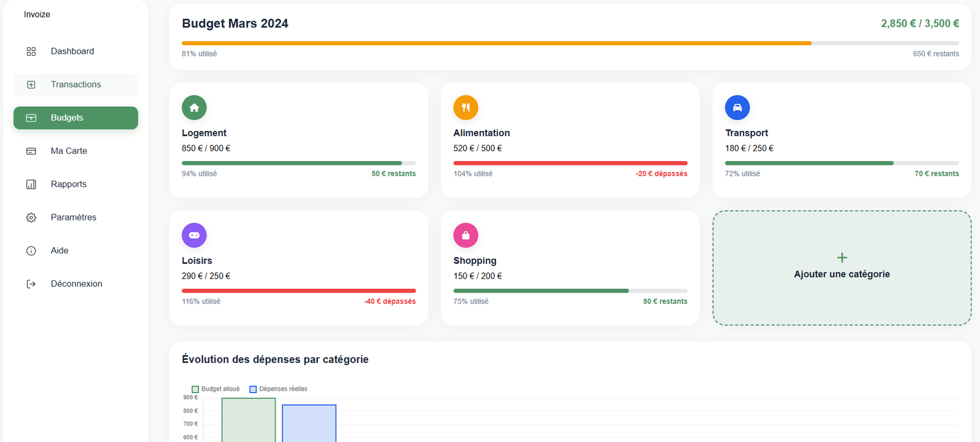Click the overall Budget Mars 2024 progress bar
Screen dimensions: 980x442
click(570, 43)
